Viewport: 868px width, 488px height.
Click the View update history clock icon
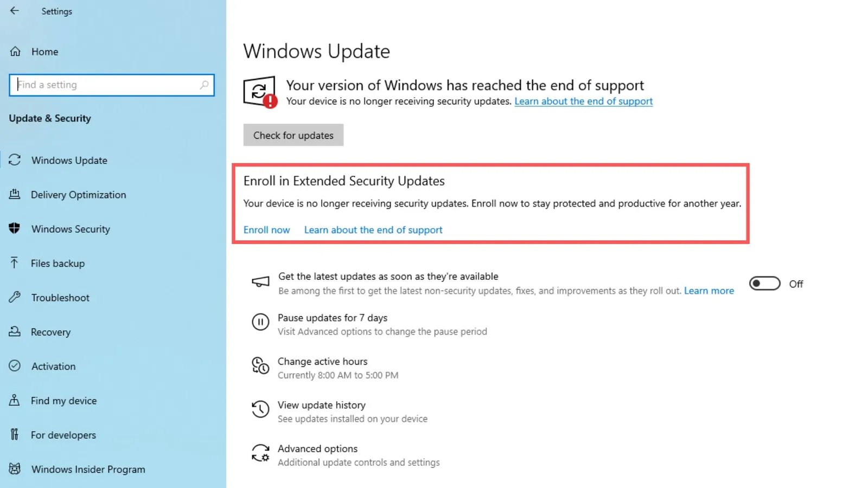click(260, 409)
